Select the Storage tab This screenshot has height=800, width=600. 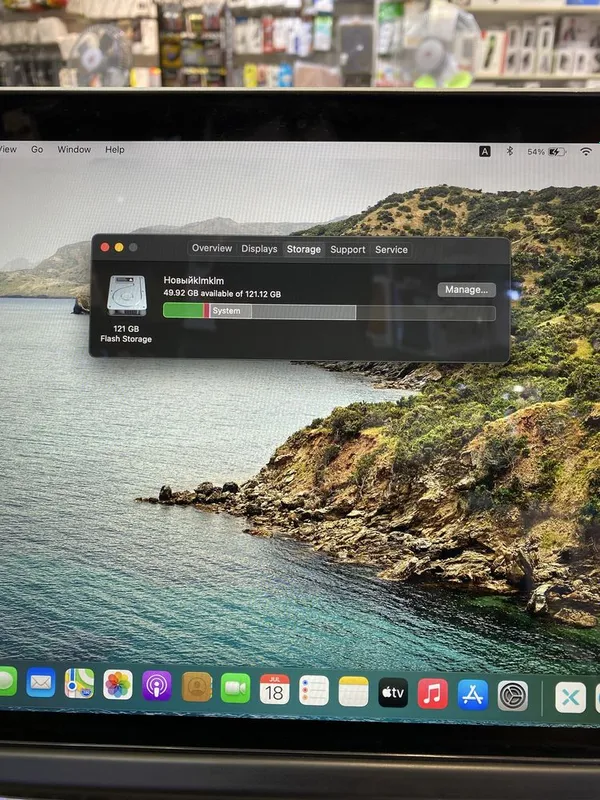[x=304, y=249]
